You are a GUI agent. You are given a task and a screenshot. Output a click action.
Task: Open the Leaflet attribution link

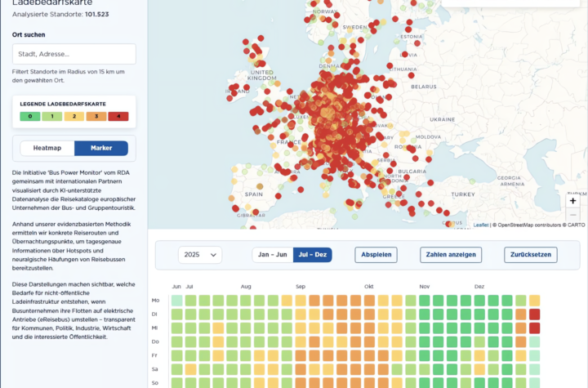(x=481, y=225)
